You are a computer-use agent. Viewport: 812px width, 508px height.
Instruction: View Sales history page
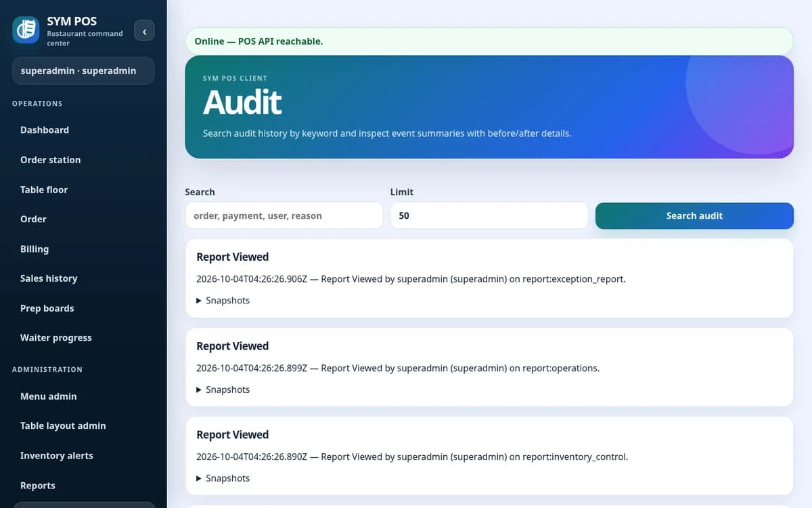coord(83,278)
